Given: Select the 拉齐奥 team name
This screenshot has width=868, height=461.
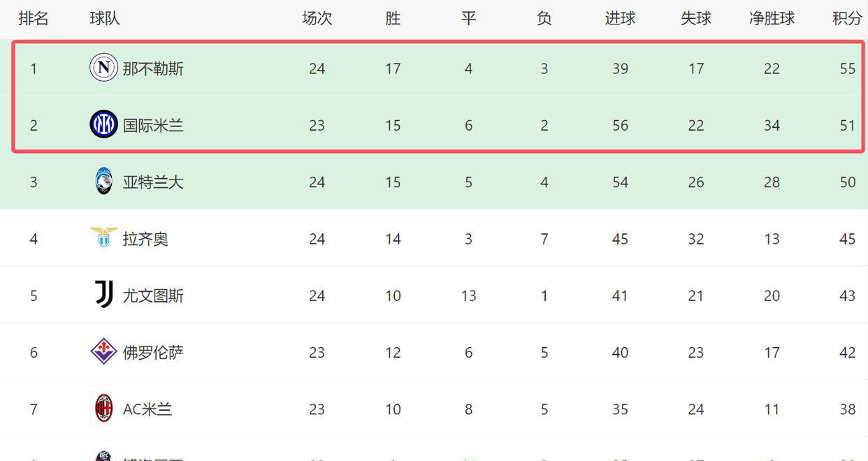Looking at the screenshot, I should pos(145,239).
